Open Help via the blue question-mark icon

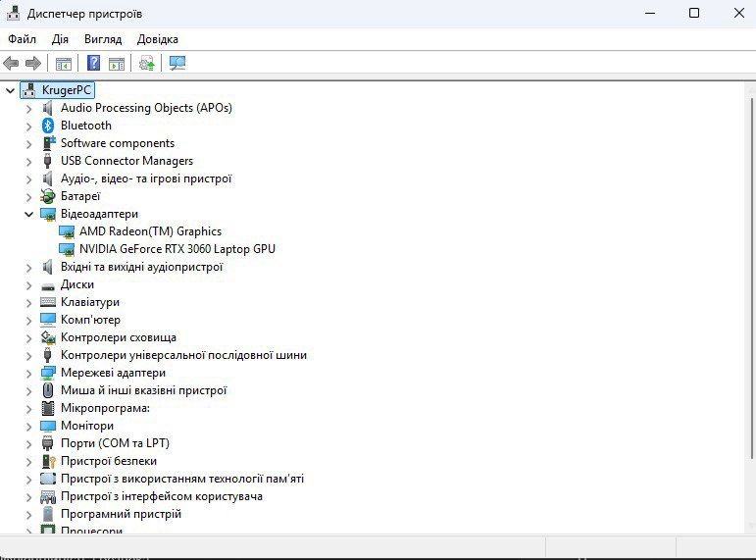tap(93, 63)
